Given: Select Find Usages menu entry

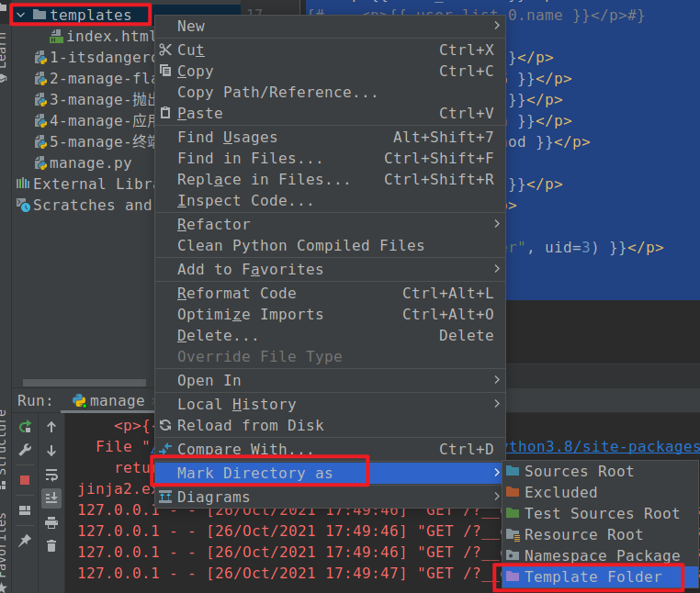Looking at the screenshot, I should pos(330,138).
